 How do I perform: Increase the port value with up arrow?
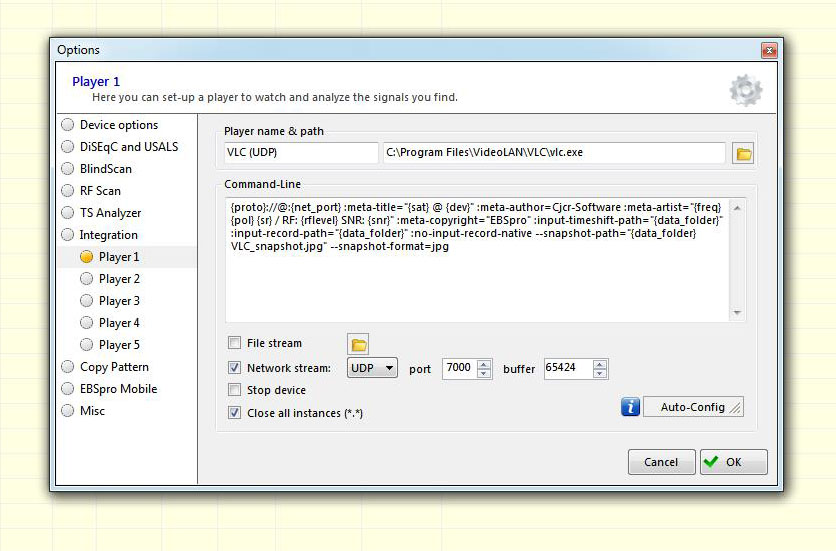(x=484, y=364)
